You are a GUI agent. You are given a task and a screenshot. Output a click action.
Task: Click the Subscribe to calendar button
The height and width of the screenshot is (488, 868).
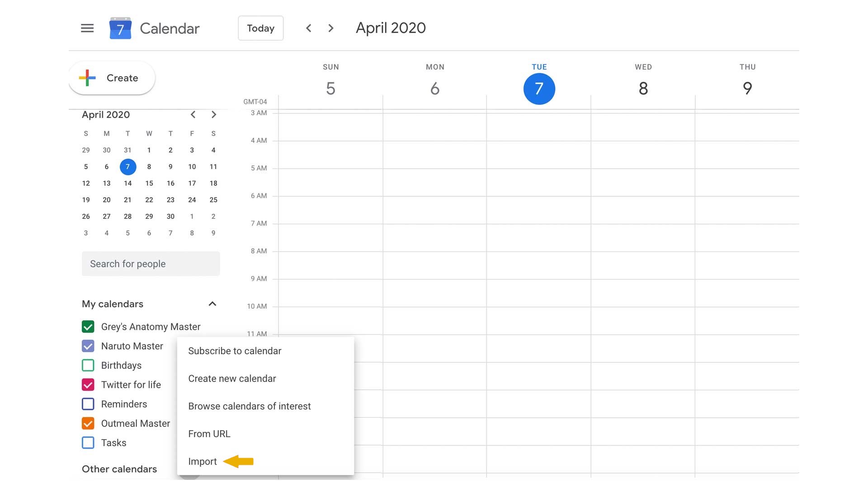(235, 350)
